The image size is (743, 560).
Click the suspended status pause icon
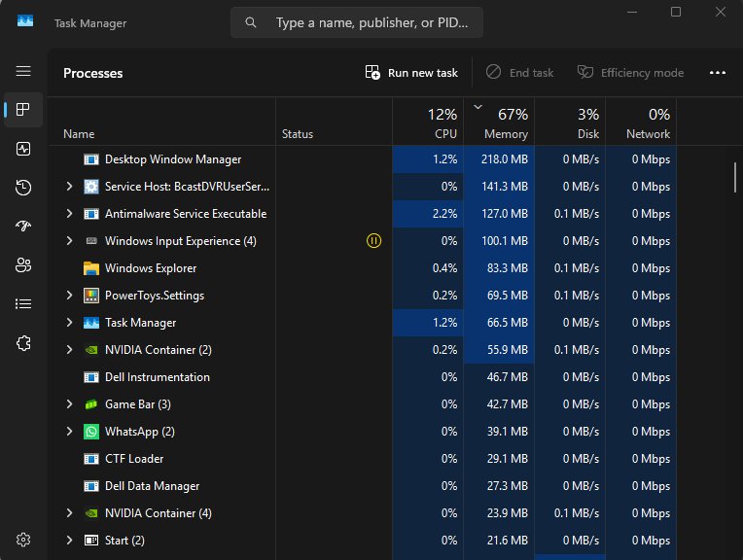click(373, 241)
